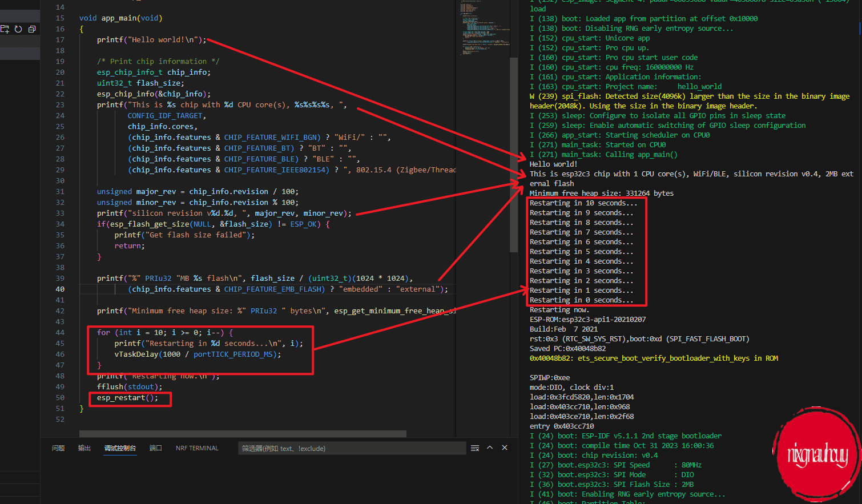Click the New Folder icon in explorer
This screenshot has height=504, width=862.
pyautogui.click(x=5, y=29)
